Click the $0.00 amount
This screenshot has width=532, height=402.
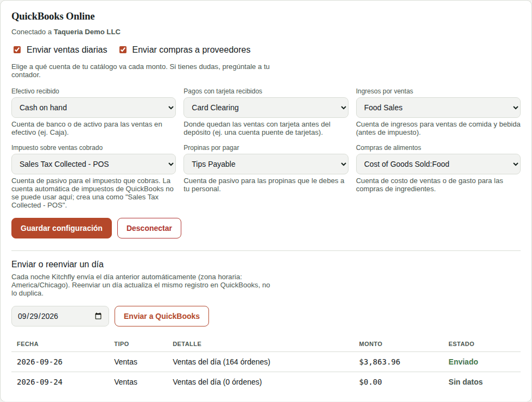pos(370,382)
